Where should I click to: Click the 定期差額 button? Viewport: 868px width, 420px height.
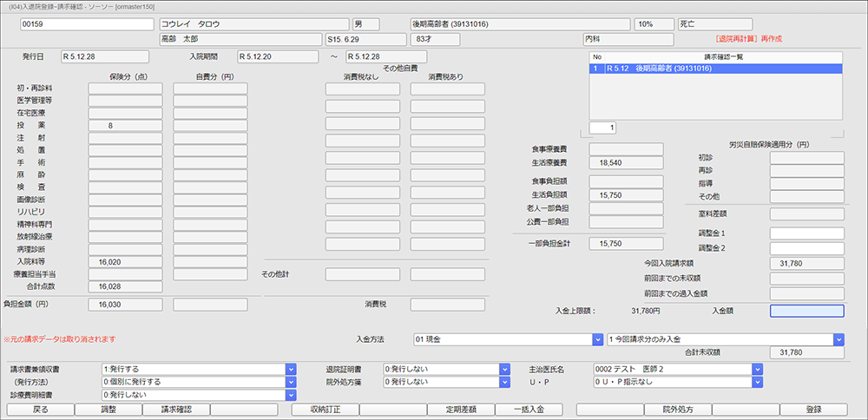coord(461,410)
